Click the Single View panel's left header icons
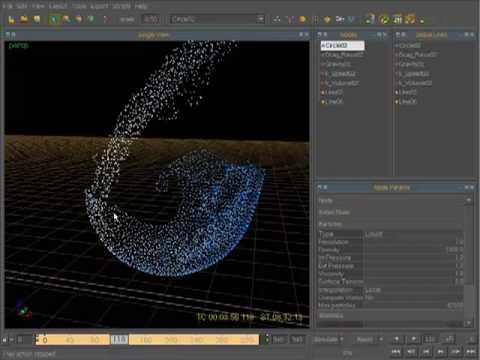Viewport: 480px width, 360px height. click(11, 34)
